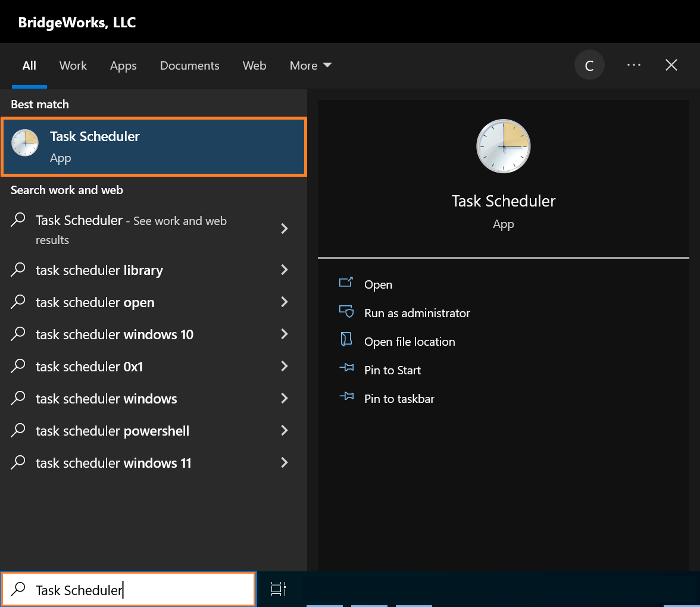
Task: Click the large Task Scheduler clock icon in preview pane
Action: click(x=503, y=146)
